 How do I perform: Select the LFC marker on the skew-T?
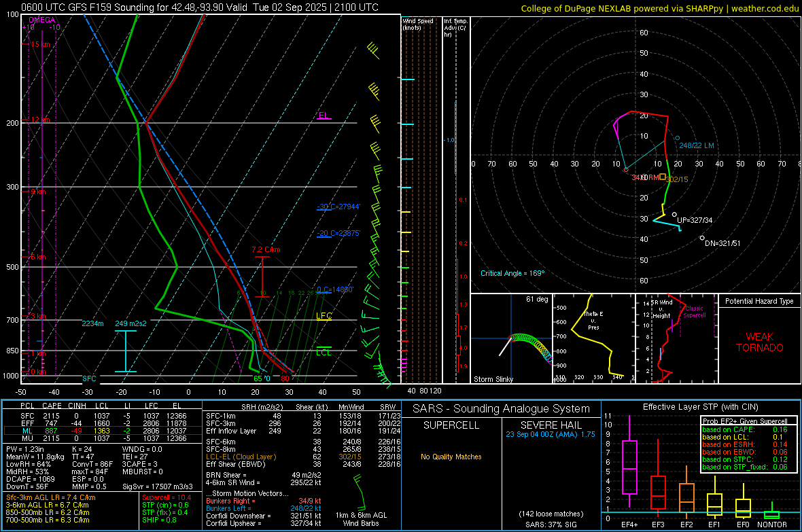(324, 316)
